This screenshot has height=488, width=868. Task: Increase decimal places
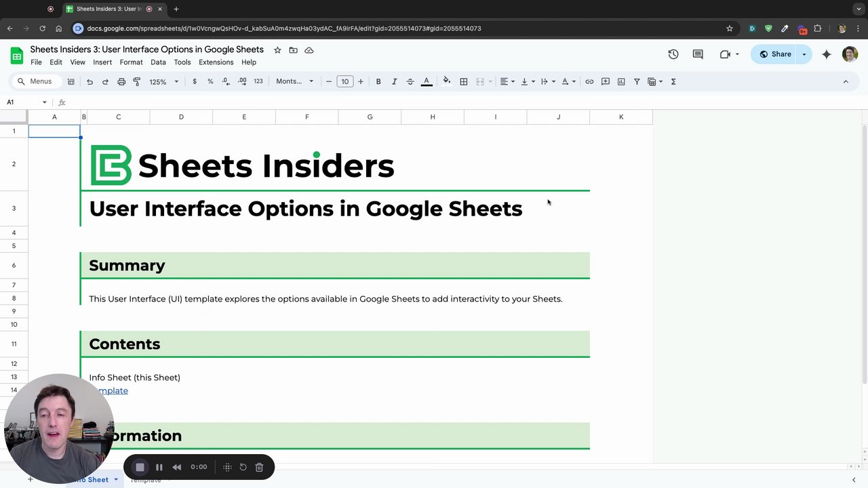point(242,81)
